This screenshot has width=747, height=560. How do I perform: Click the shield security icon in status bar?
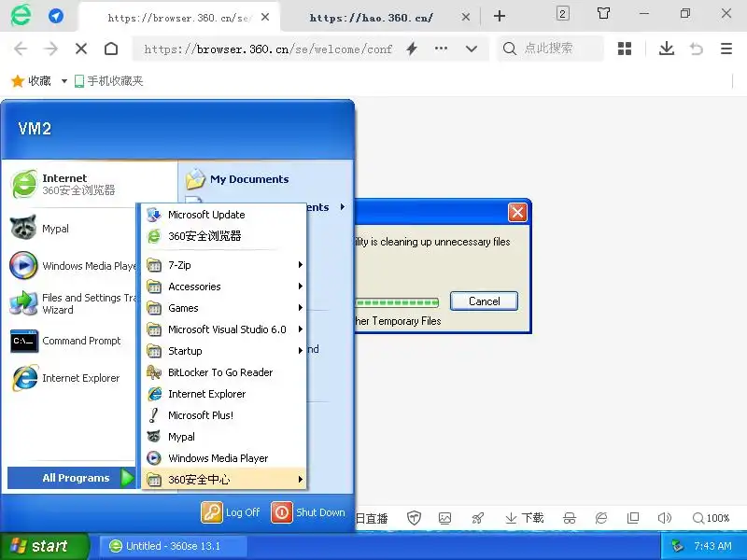click(x=414, y=518)
